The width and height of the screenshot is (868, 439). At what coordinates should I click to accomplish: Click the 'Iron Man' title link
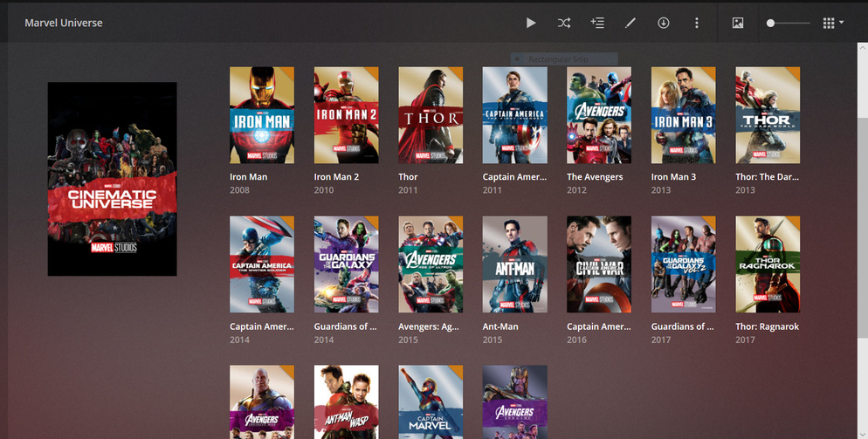249,176
